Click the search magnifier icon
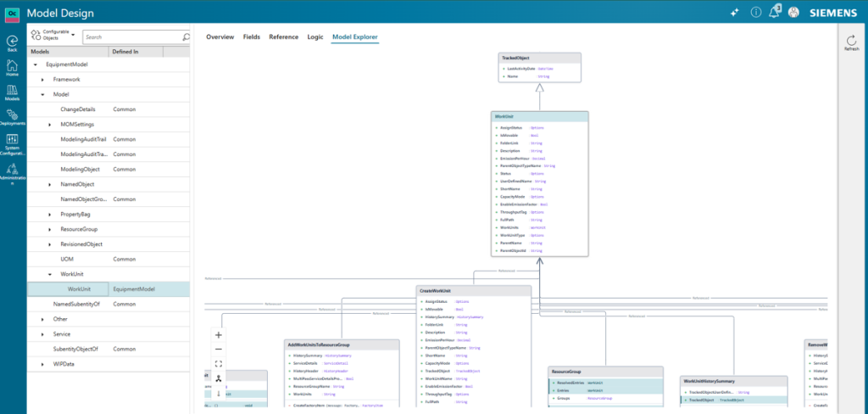Screen dimensions: 868x414 point(186,37)
